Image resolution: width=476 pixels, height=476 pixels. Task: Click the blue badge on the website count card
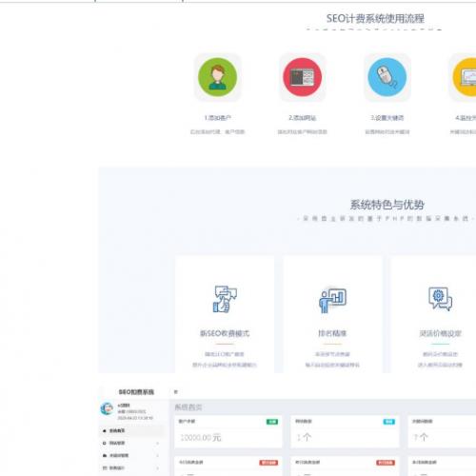[x=389, y=422]
